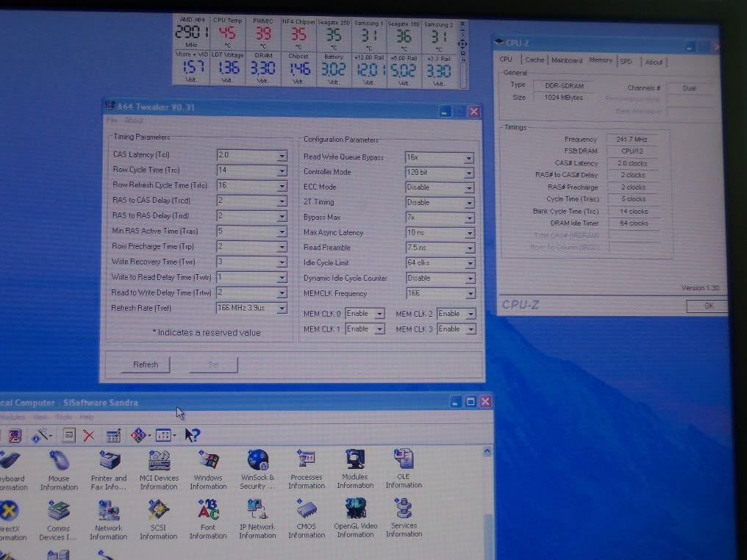Open Services Information module
Viewport: 747px width, 560px height.
[x=404, y=516]
